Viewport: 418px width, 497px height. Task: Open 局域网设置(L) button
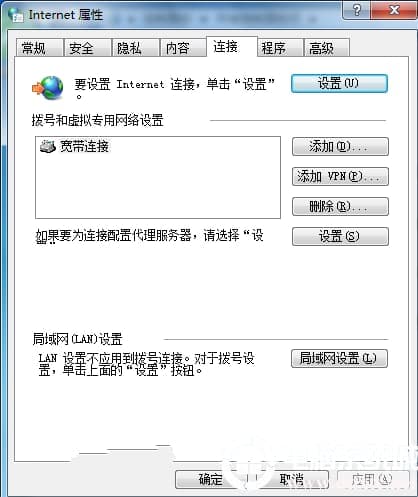point(339,358)
